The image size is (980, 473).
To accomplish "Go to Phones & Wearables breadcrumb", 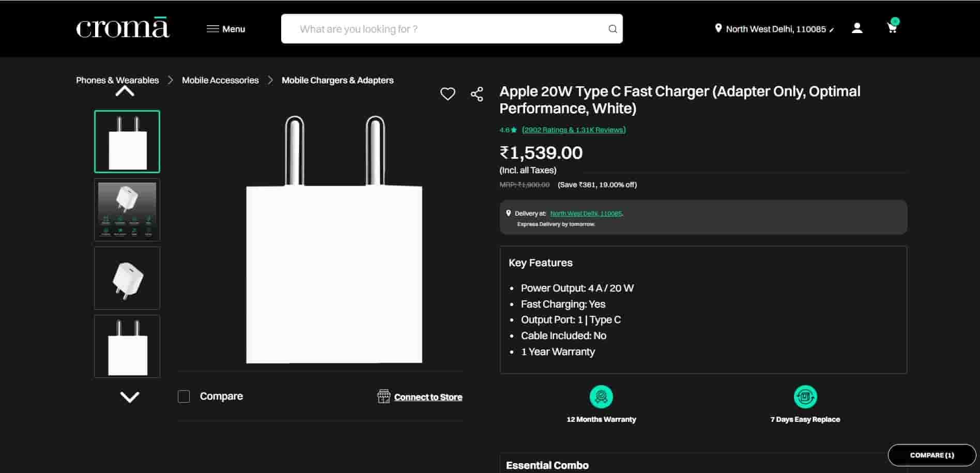I will pyautogui.click(x=117, y=80).
